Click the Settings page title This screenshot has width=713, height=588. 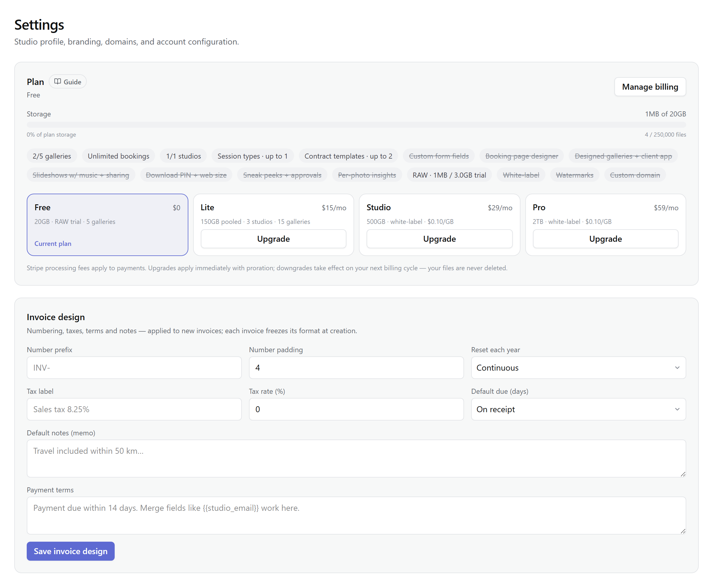point(39,25)
